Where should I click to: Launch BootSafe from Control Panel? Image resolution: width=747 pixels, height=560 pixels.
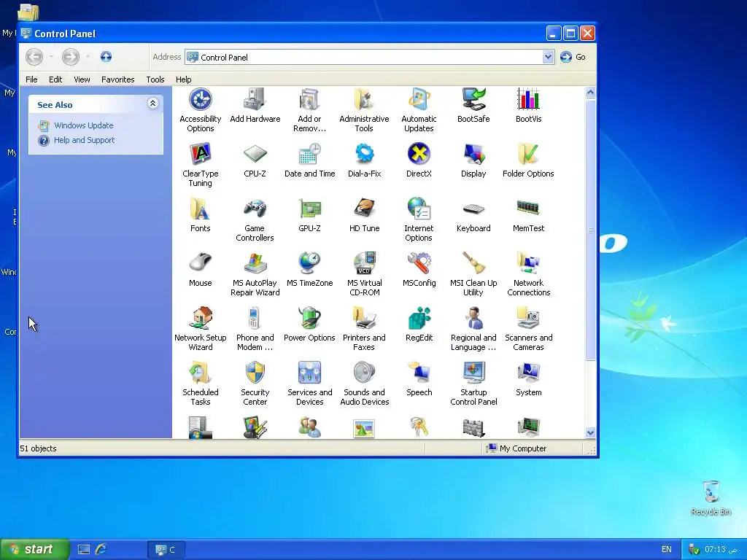pyautogui.click(x=473, y=106)
